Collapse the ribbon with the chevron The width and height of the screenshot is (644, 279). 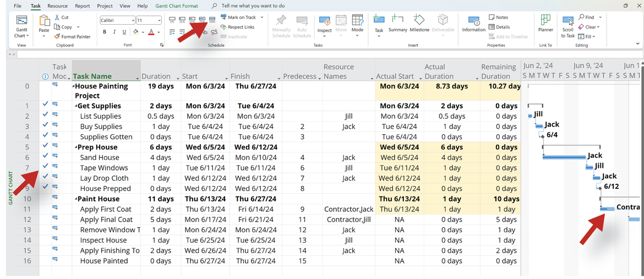(637, 43)
